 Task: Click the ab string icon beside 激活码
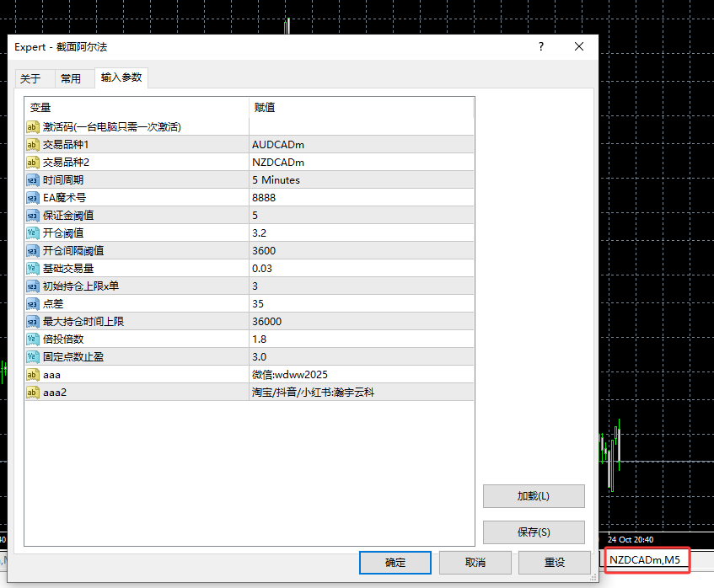point(32,127)
